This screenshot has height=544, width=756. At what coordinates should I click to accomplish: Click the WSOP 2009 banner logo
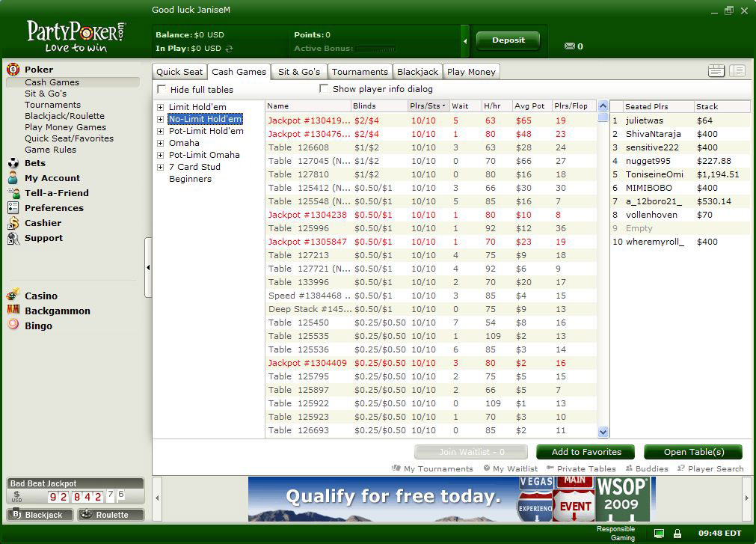point(622,498)
